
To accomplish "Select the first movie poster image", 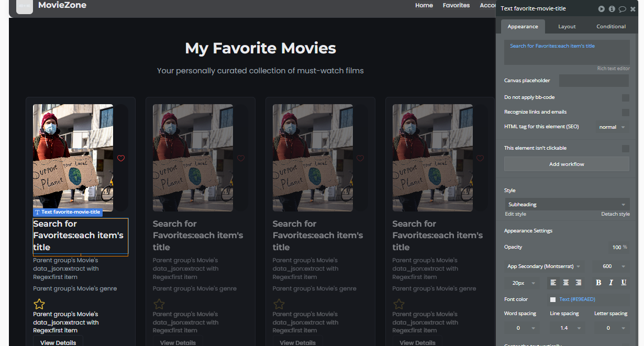I will [73, 158].
